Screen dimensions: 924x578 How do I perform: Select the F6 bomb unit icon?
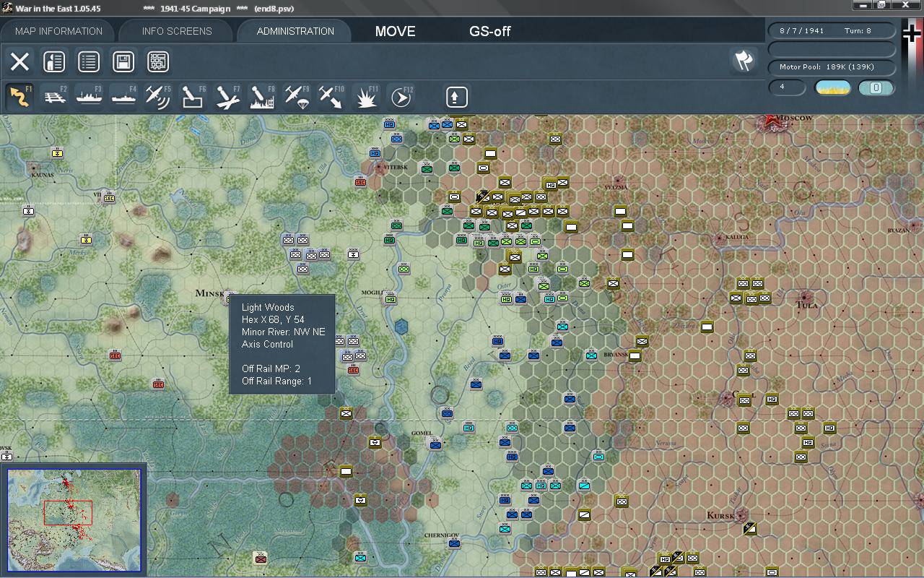point(193,97)
